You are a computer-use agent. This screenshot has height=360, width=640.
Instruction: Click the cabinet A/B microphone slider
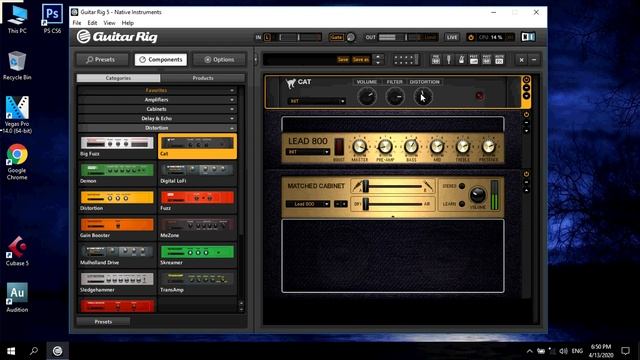click(393, 187)
